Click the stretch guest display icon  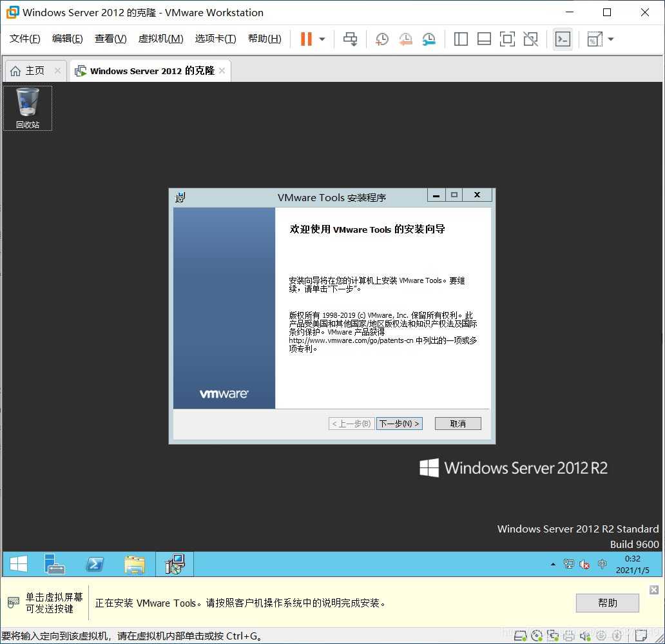(595, 39)
